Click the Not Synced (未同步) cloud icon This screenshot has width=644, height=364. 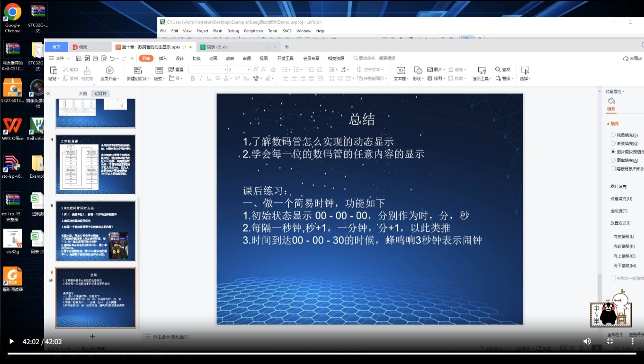(x=626, y=58)
